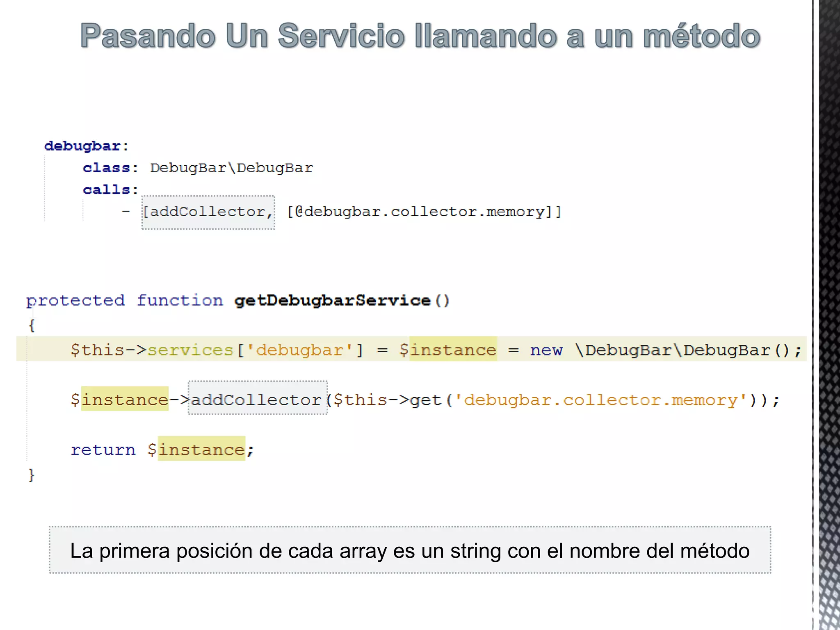Click the 'function' keyword
Image resolution: width=840 pixels, height=630 pixels.
coord(180,300)
